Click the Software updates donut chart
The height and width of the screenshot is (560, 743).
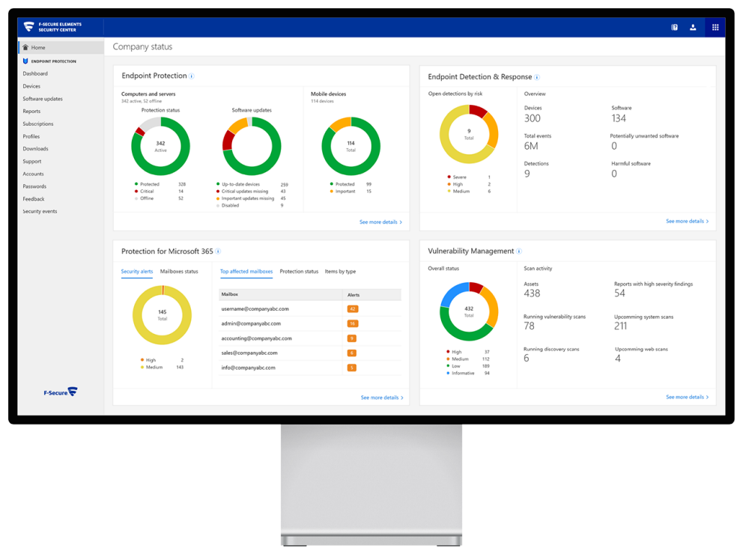[x=252, y=146]
